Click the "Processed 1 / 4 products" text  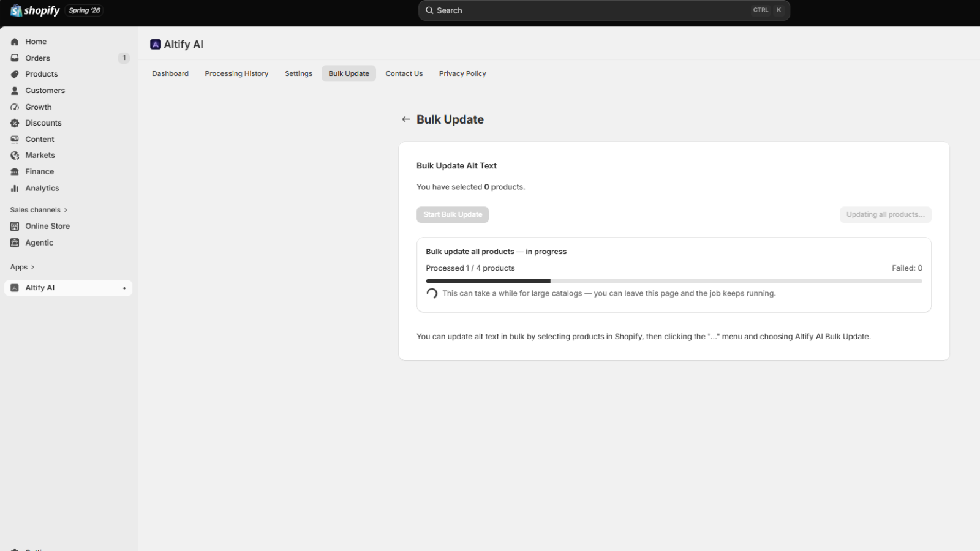tap(470, 268)
